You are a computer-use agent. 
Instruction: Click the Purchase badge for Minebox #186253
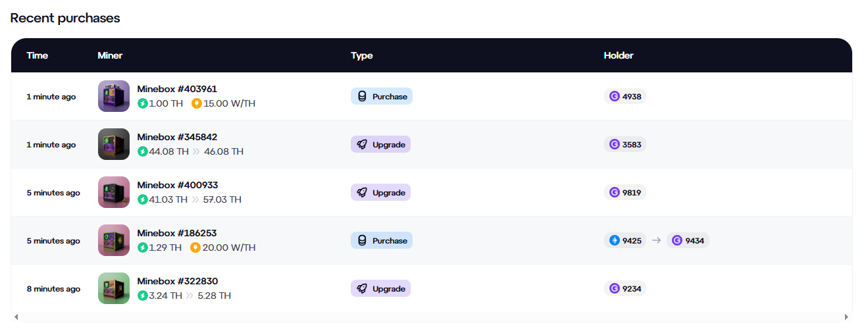382,241
